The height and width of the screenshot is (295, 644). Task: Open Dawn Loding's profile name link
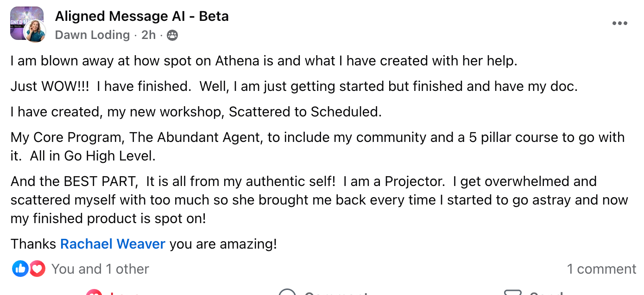[92, 35]
